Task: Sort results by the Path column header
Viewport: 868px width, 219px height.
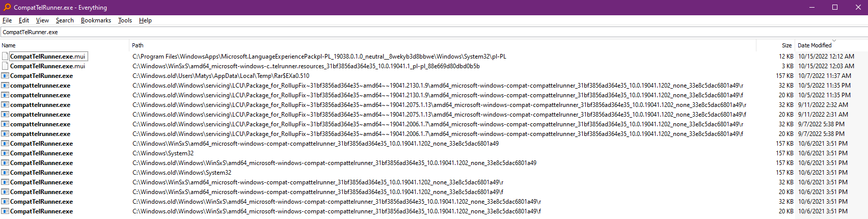Action: pos(443,45)
